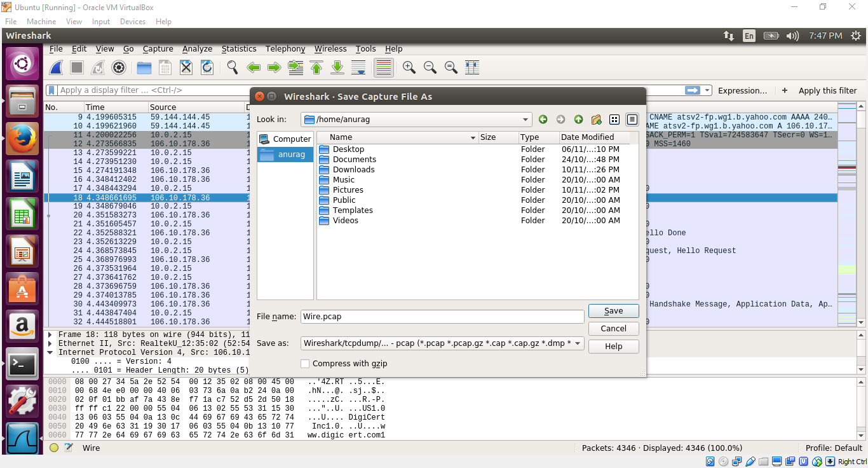Viewport: 868px width, 468px height.
Task: Open the Wireless menu
Action: pos(330,49)
